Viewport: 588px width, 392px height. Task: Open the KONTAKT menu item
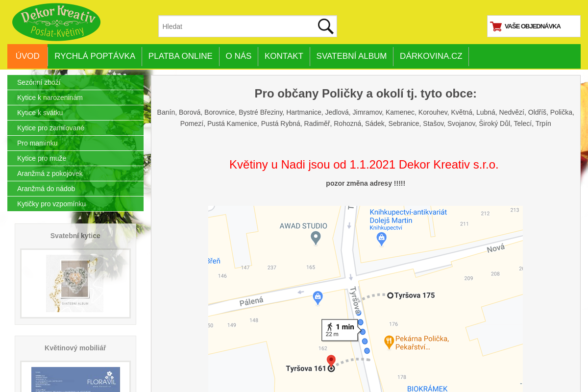point(284,56)
